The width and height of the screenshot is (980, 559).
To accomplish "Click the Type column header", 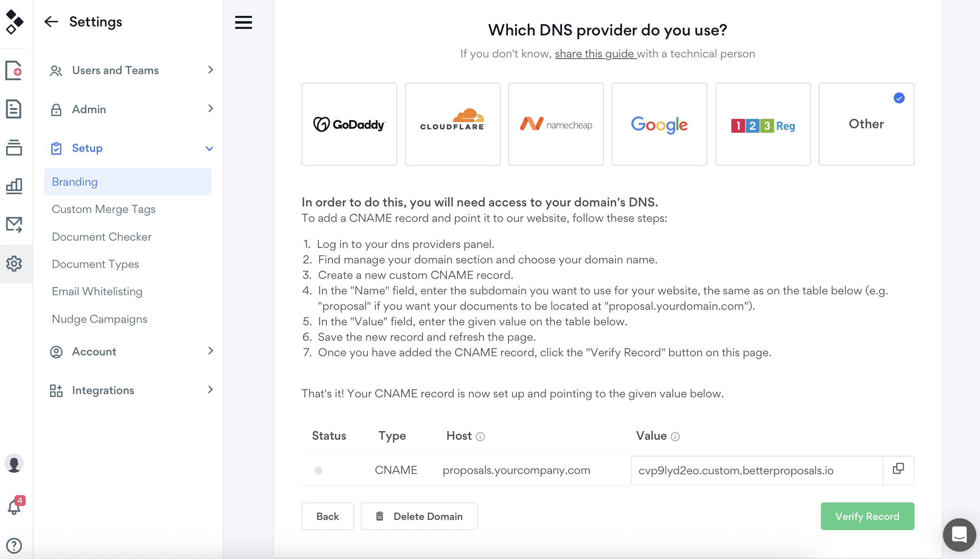I will coord(392,436).
